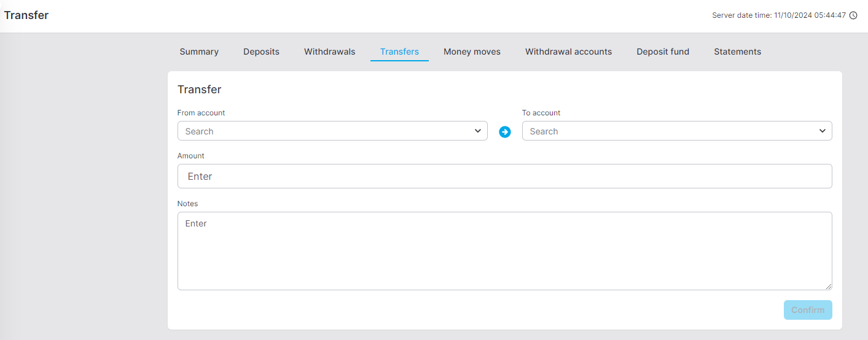
Task: Open the Deposit fund tab
Action: click(x=663, y=52)
